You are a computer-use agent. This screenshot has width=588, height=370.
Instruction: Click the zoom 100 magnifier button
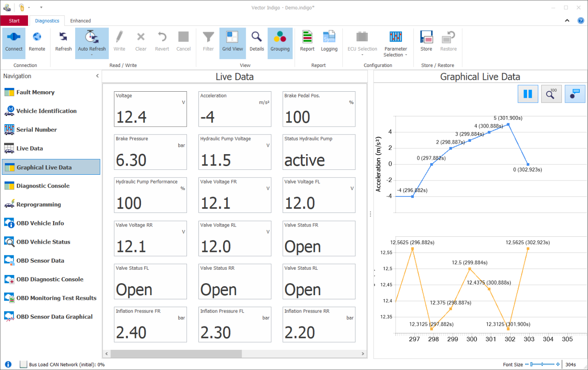pyautogui.click(x=551, y=94)
